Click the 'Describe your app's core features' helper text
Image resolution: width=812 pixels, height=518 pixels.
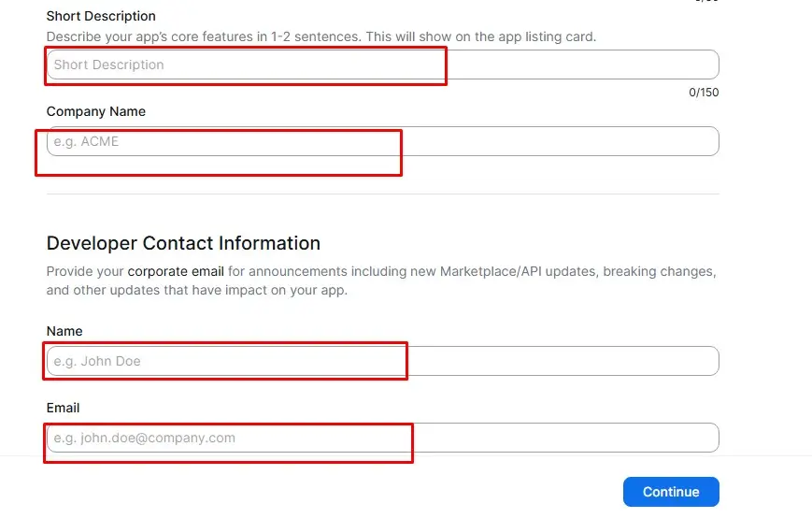321,36
